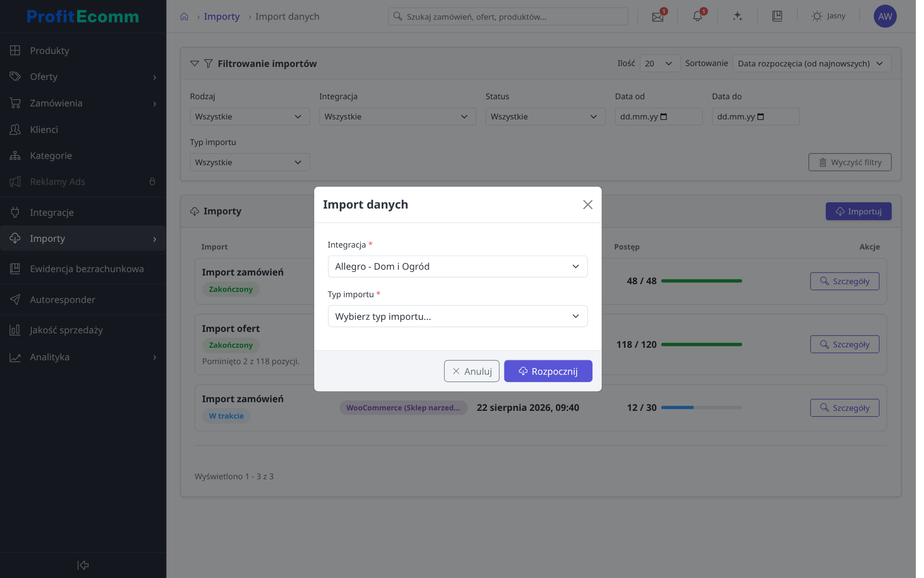
Task: Expand the Analityka sidebar menu
Action: click(83, 357)
